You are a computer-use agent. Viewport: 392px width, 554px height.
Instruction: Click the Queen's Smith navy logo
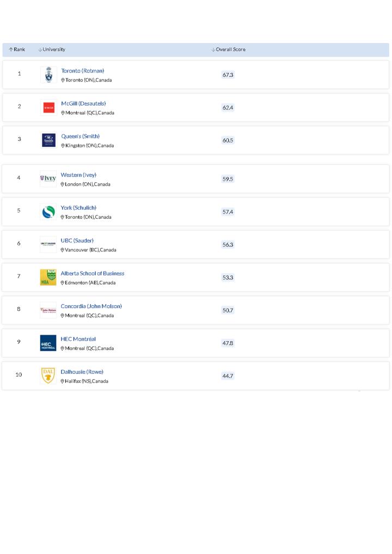click(48, 140)
